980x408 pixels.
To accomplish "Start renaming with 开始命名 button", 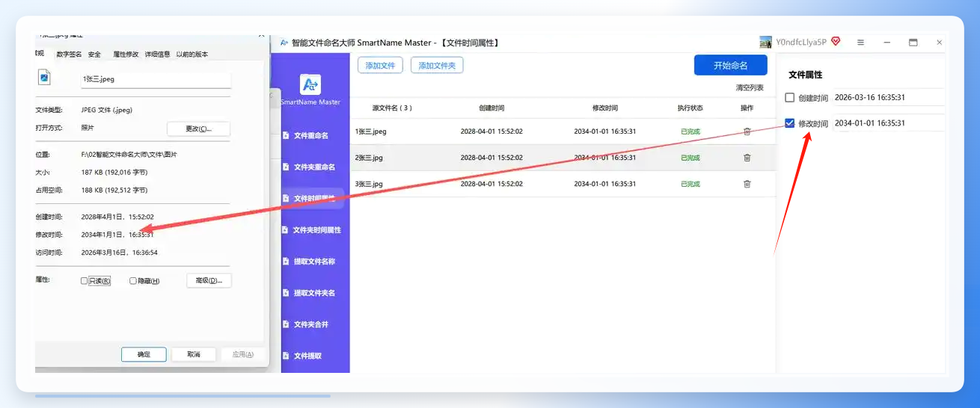I will pos(730,65).
